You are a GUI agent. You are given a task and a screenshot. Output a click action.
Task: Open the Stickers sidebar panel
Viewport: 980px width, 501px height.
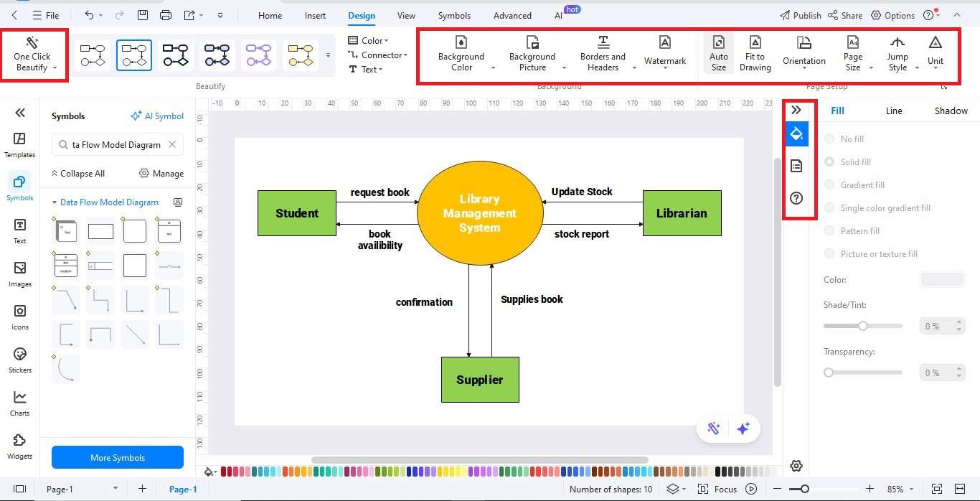coord(20,360)
